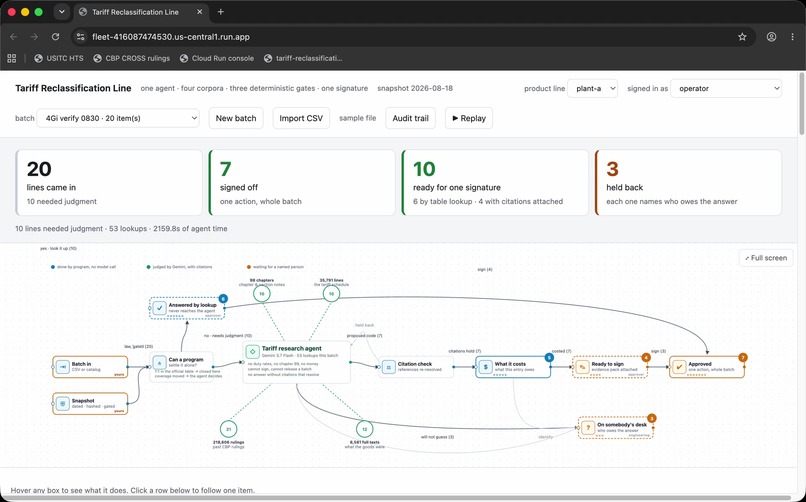806x502 pixels.
Task: Click the 98 chapters corpus circle
Action: point(262,294)
